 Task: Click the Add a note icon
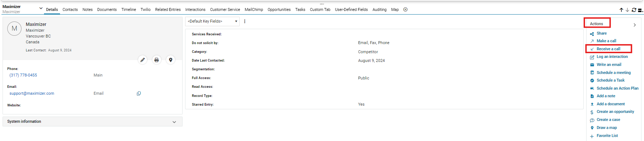coord(592,96)
